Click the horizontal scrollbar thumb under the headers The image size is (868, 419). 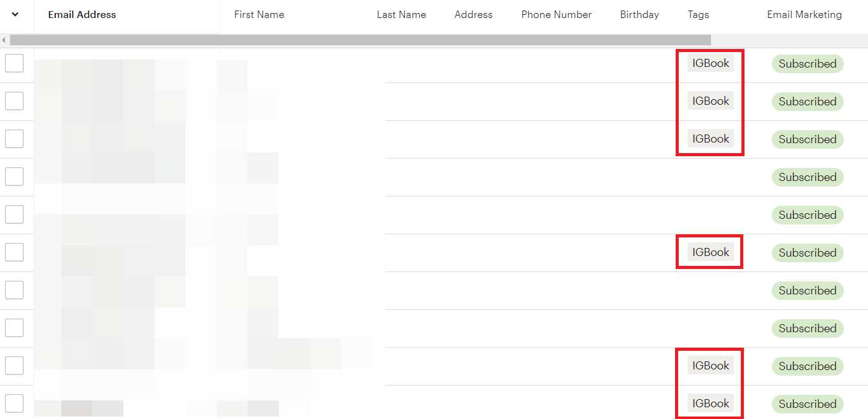coord(360,40)
